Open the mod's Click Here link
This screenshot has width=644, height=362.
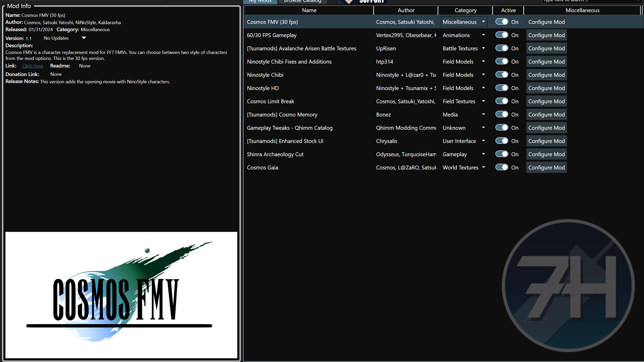pyautogui.click(x=32, y=66)
